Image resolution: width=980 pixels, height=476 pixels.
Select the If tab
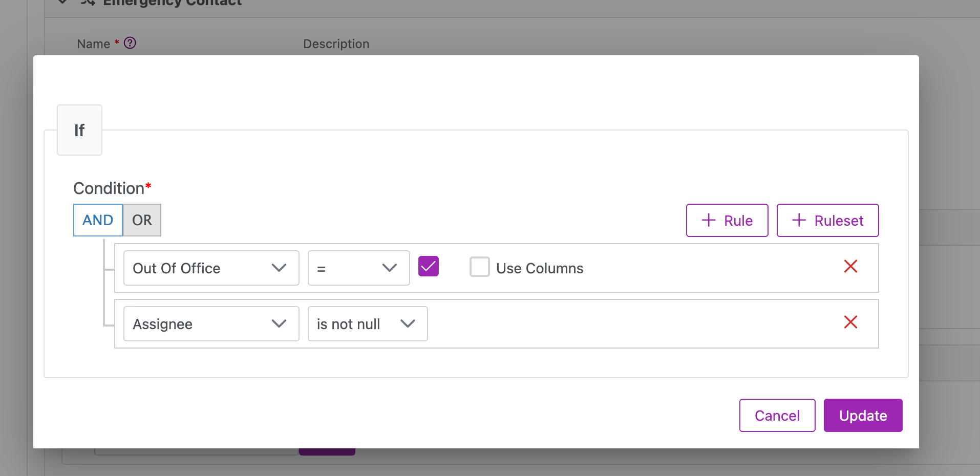pos(79,130)
